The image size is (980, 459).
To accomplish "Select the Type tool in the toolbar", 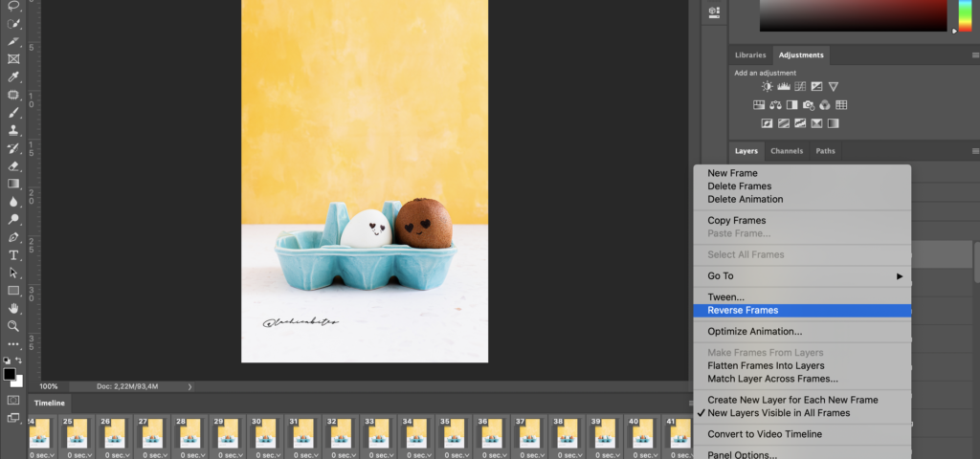I will pos(13,255).
